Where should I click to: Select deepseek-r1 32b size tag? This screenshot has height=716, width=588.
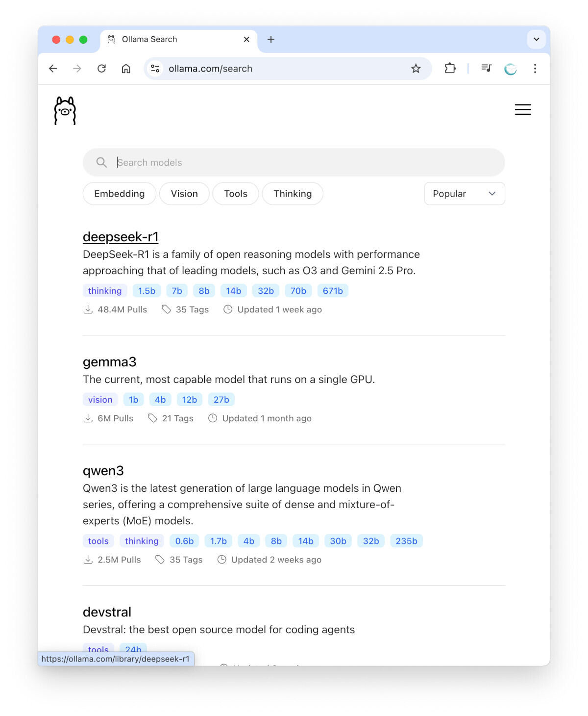[266, 291]
